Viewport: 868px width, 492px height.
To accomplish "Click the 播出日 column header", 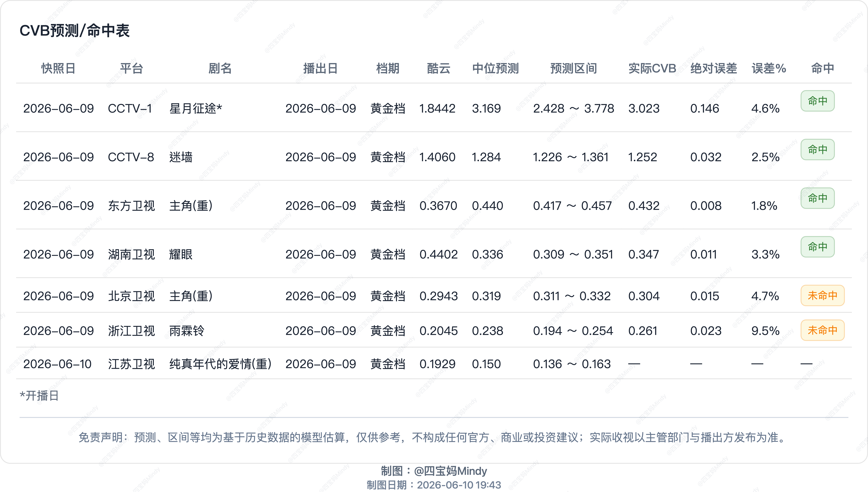I will pos(321,69).
